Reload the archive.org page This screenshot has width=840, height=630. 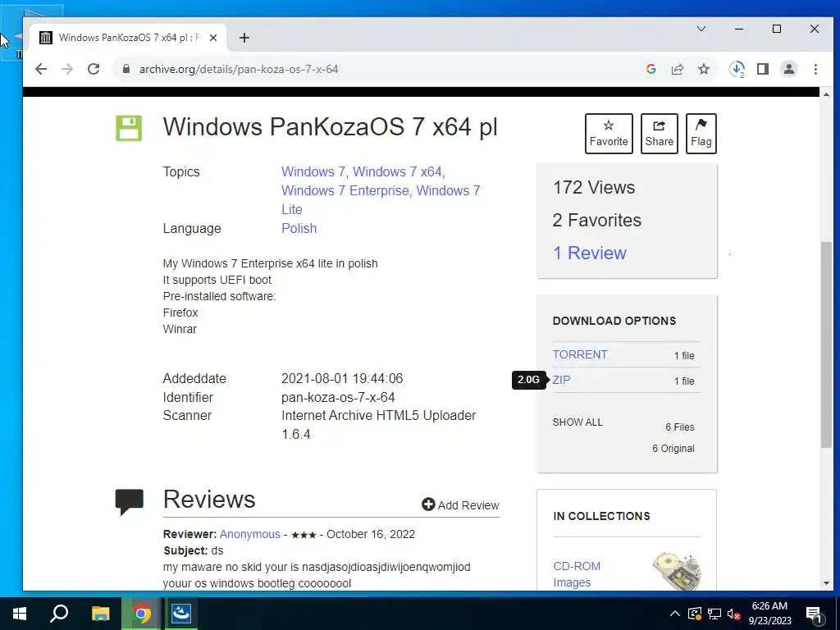pos(94,69)
